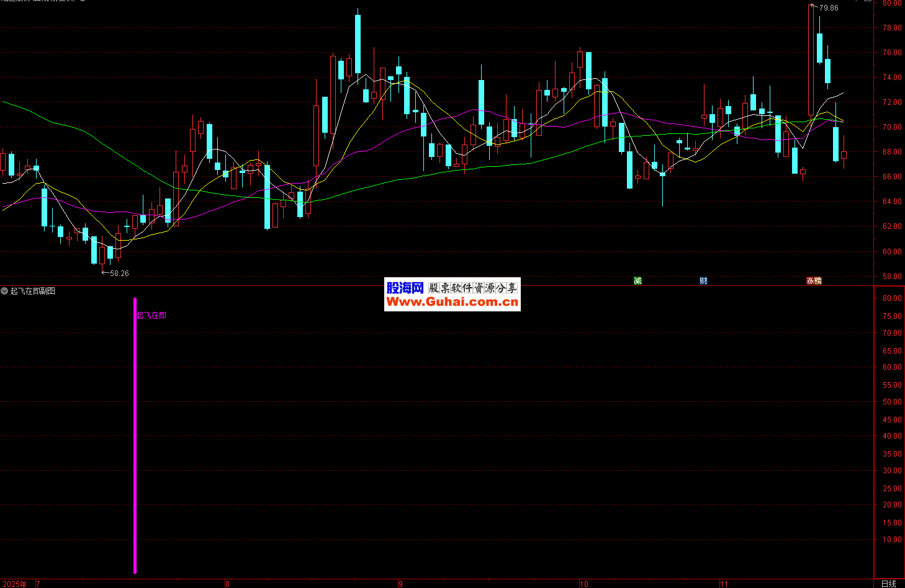Click month 8 on date axis
The width and height of the screenshot is (905, 588).
click(227, 584)
